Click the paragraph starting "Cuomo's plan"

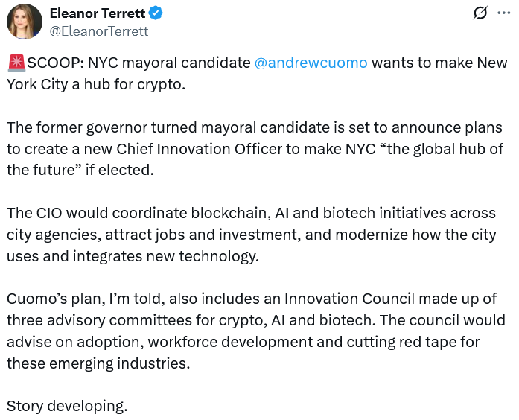[253, 331]
